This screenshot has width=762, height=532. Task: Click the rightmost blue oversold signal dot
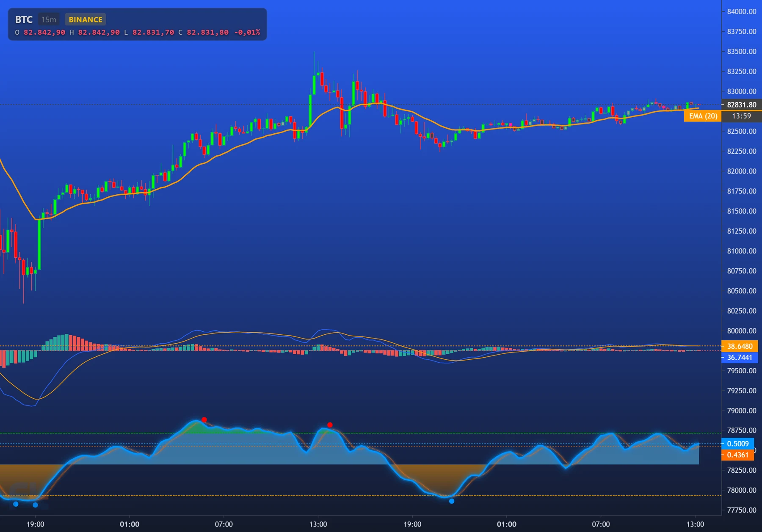coord(452,501)
